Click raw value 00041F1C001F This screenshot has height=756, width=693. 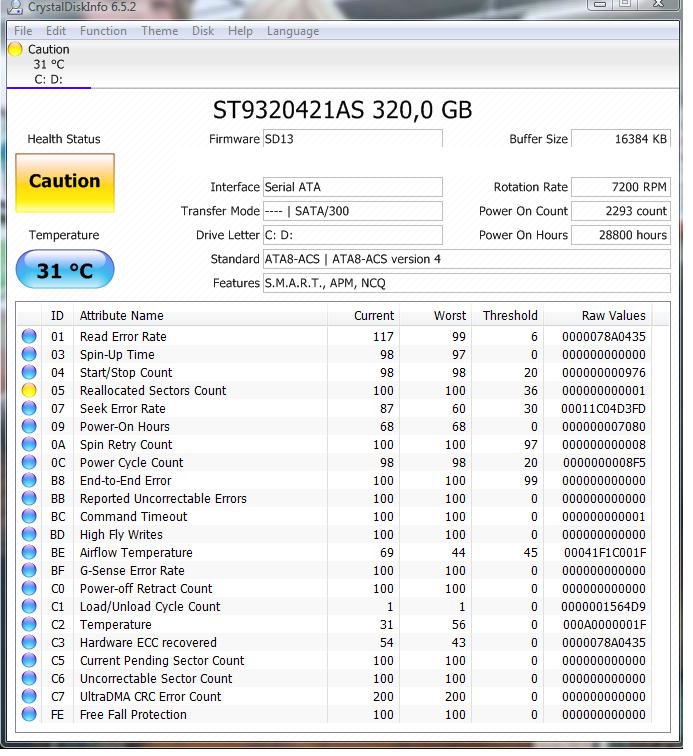tap(605, 553)
